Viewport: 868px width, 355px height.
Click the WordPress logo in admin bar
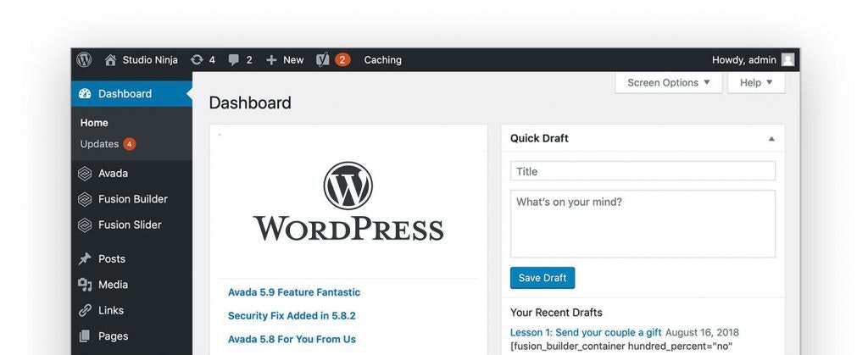click(x=84, y=60)
